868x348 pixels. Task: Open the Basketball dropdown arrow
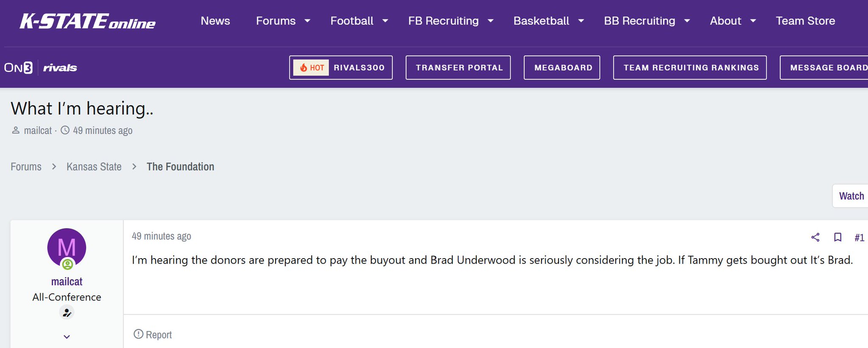click(581, 21)
